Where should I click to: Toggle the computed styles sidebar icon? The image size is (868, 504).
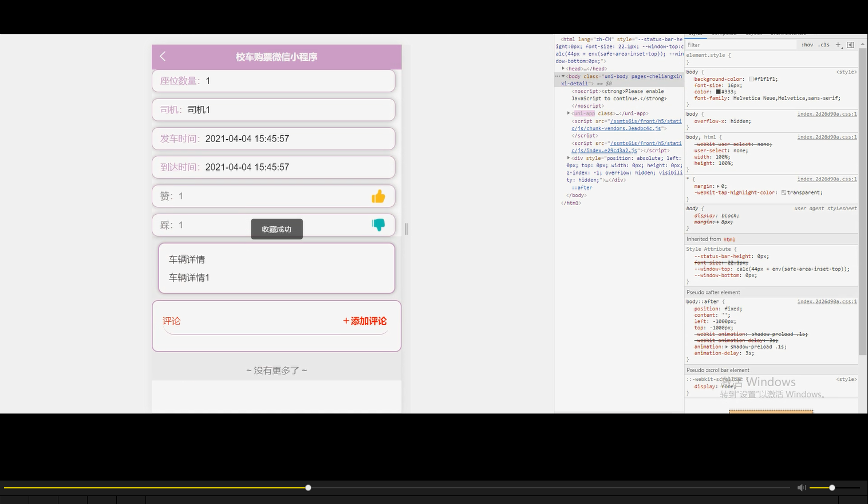click(x=850, y=45)
